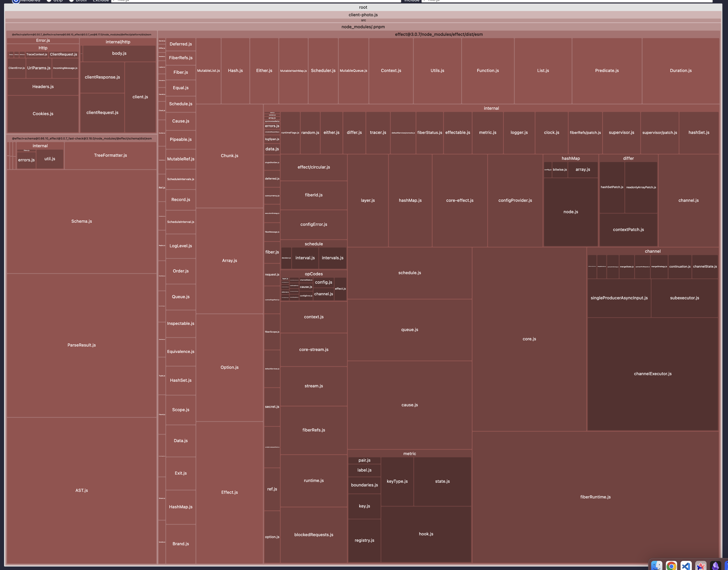Open Finder from the dock

657,566
